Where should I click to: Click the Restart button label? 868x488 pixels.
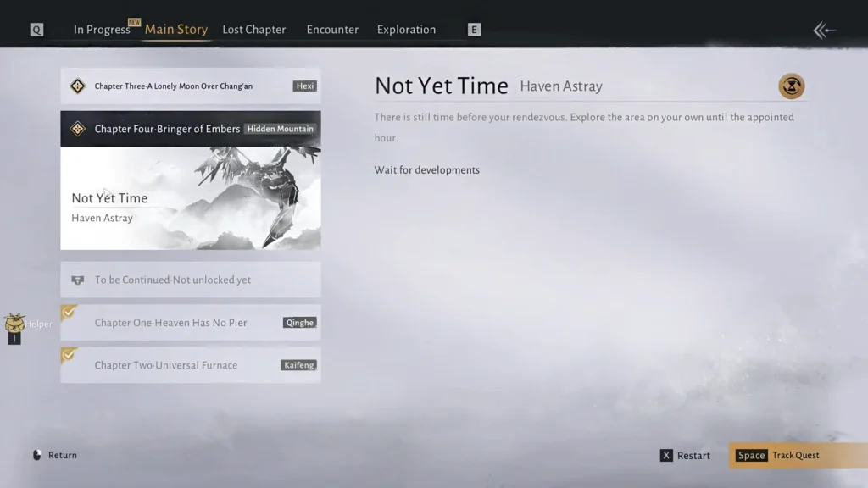pyautogui.click(x=693, y=455)
